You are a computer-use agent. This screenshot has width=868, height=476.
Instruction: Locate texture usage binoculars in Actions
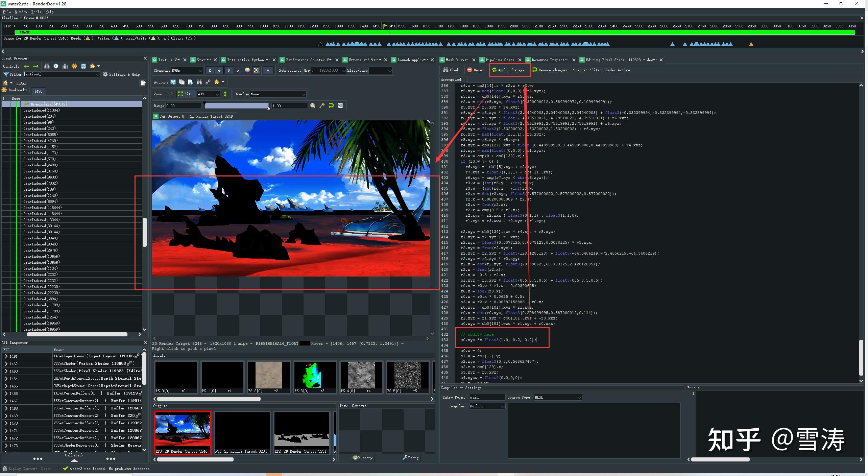point(199,82)
